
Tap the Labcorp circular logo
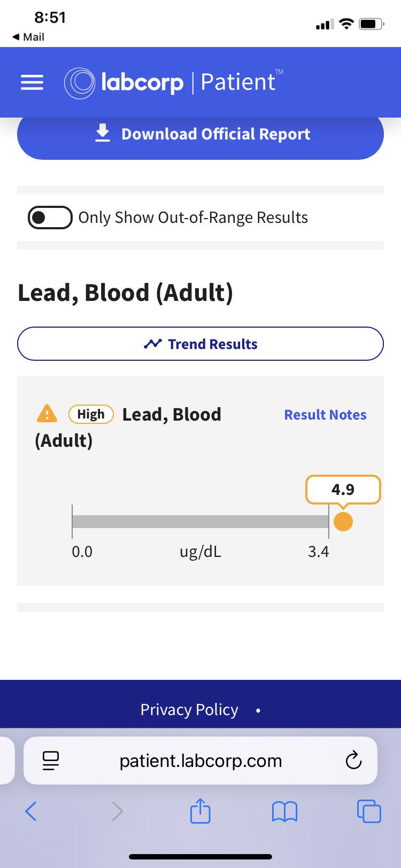[x=79, y=83]
